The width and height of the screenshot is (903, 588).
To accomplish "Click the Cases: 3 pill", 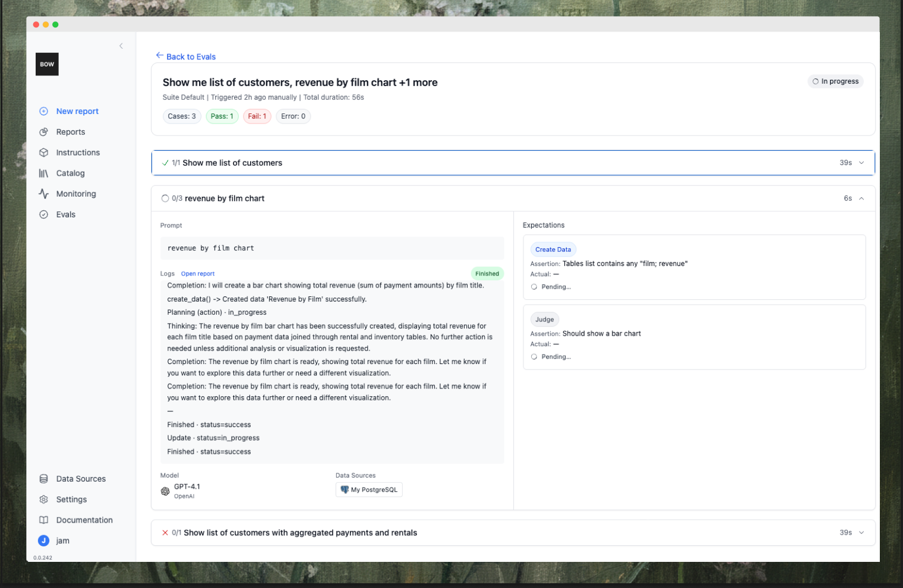I will (182, 116).
